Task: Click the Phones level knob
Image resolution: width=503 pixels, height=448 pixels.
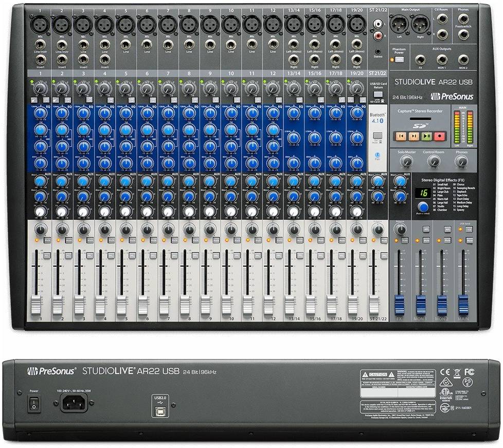Action: coord(461,161)
